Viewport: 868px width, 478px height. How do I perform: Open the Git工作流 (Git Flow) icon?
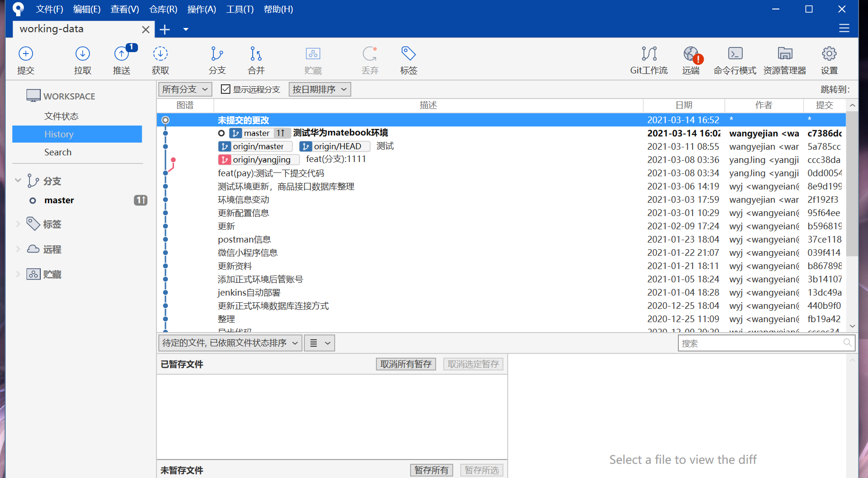649,60
